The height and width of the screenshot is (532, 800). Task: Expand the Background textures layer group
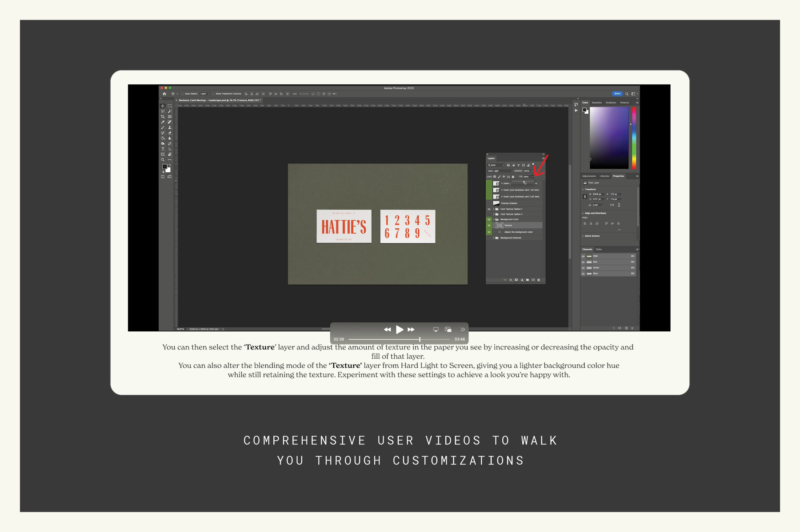[493, 238]
